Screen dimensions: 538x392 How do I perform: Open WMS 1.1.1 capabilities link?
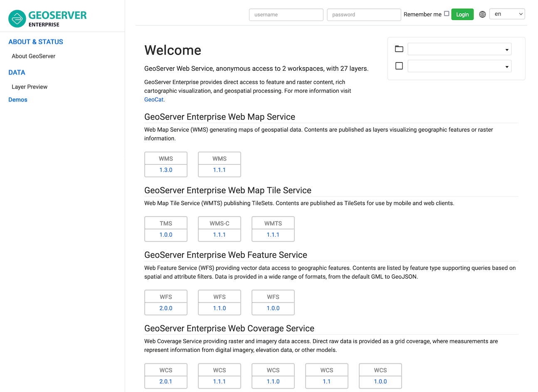[220, 170]
